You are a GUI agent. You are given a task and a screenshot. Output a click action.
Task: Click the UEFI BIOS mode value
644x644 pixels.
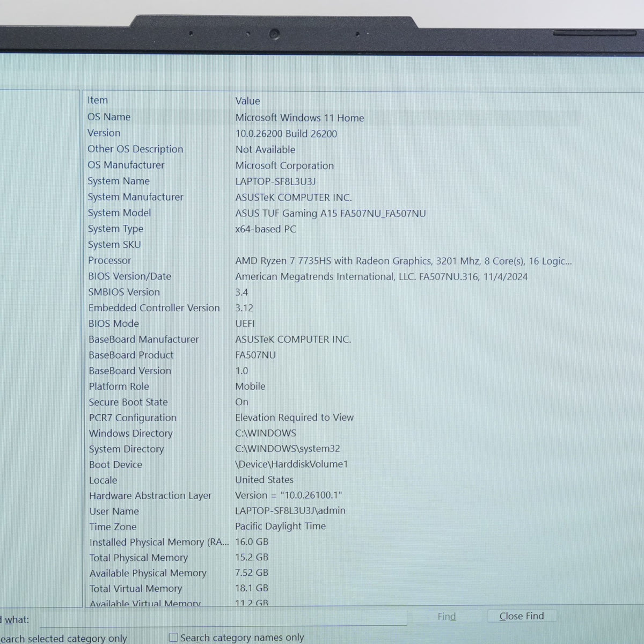[x=245, y=324]
